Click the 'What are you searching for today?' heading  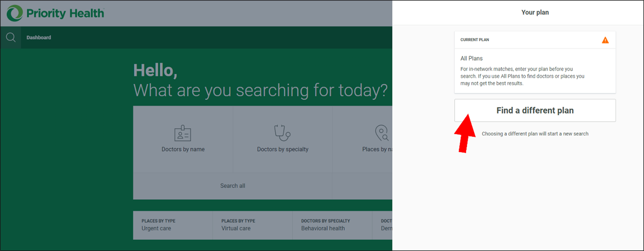click(261, 90)
